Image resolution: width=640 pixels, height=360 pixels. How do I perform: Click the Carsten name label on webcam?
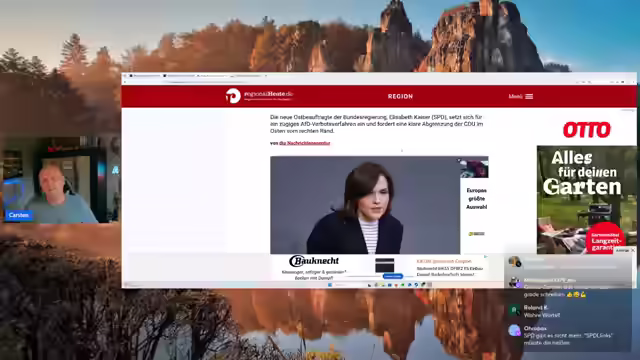coord(18,215)
